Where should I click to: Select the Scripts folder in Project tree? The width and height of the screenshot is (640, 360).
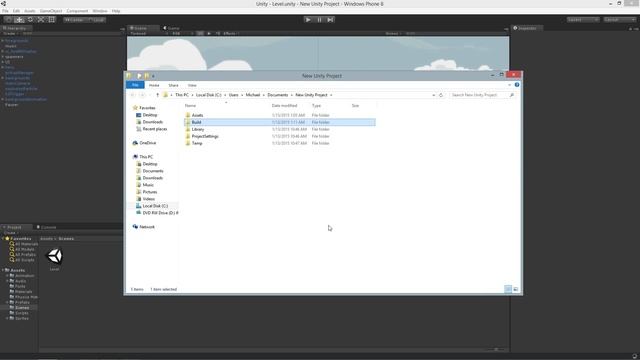pos(19,313)
